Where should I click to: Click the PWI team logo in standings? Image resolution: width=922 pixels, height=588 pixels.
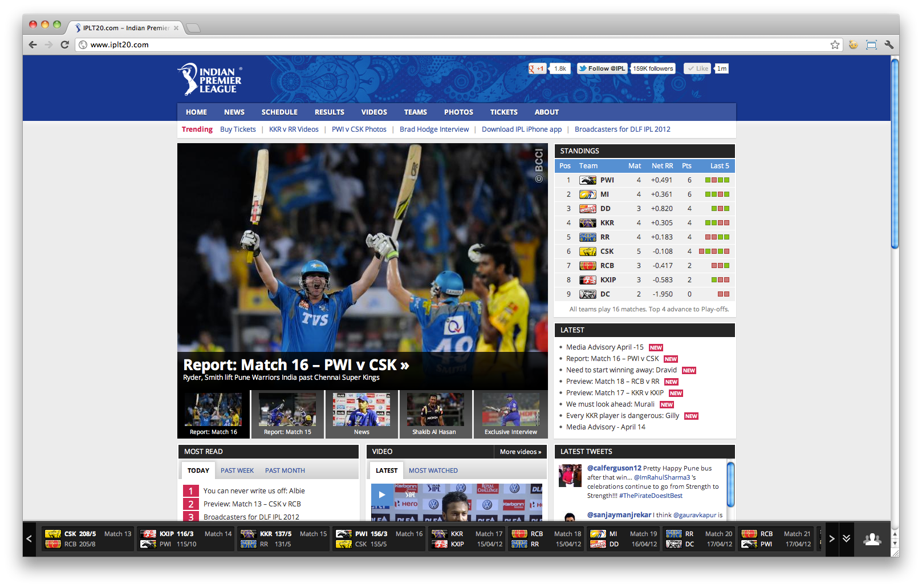click(588, 180)
